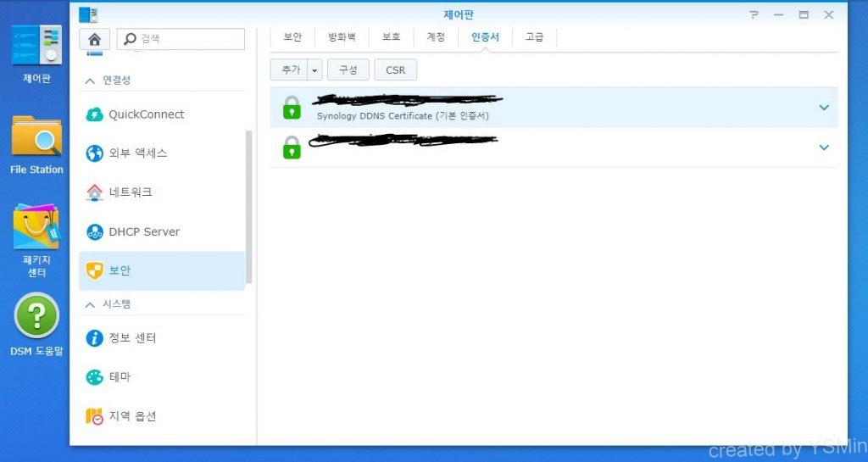The image size is (868, 462).
Task: Expand the second certificate row
Action: pos(823,148)
